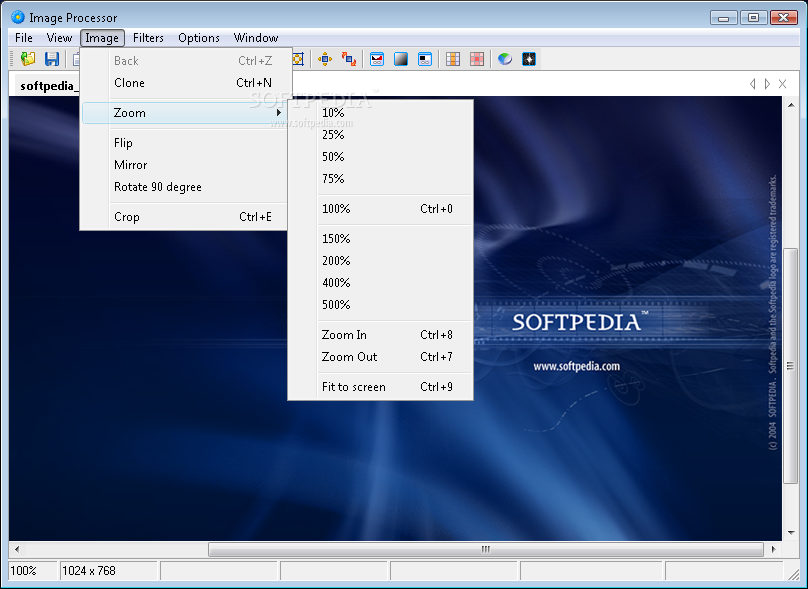Open the Filters menu
Image resolution: width=808 pixels, height=589 pixels.
click(148, 38)
